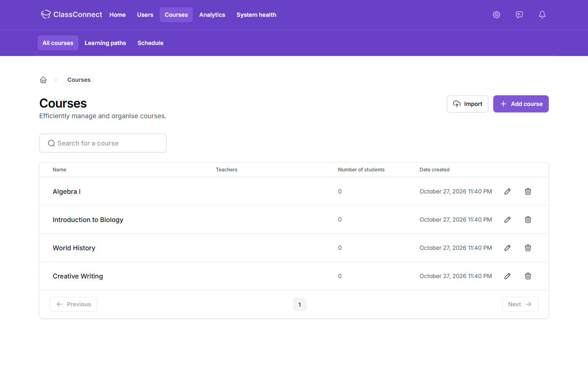Click the Import button

(468, 104)
